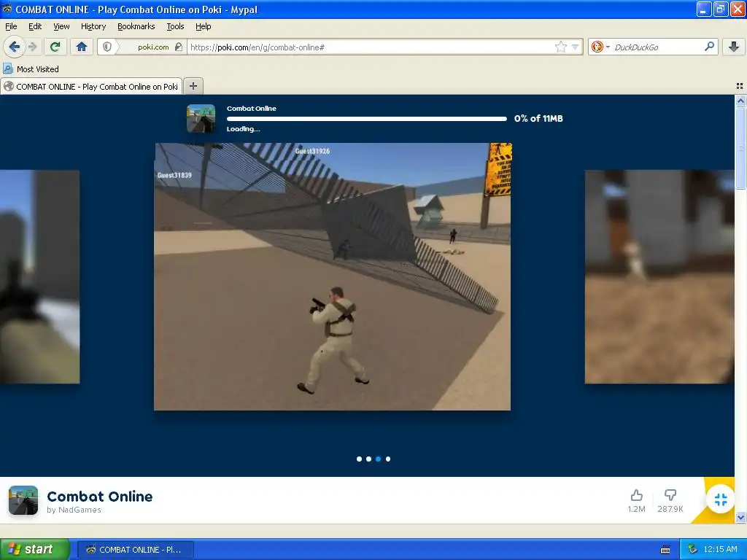
Task: Click the list all tabs icon
Action: coord(740,86)
